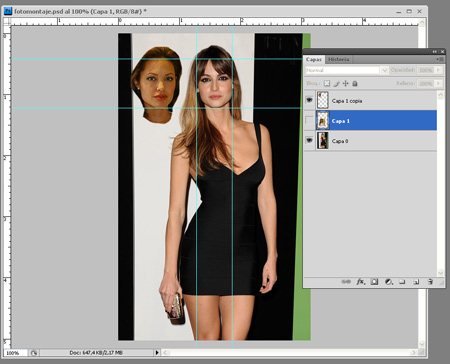Viewport: 450px width, 364px height.
Task: Open the fx layer style menu
Action: tap(360, 282)
